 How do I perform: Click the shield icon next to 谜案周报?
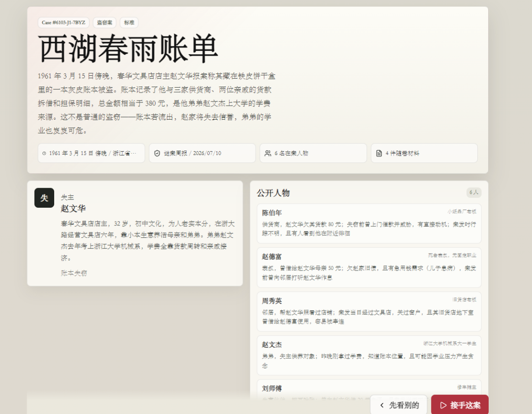[157, 153]
